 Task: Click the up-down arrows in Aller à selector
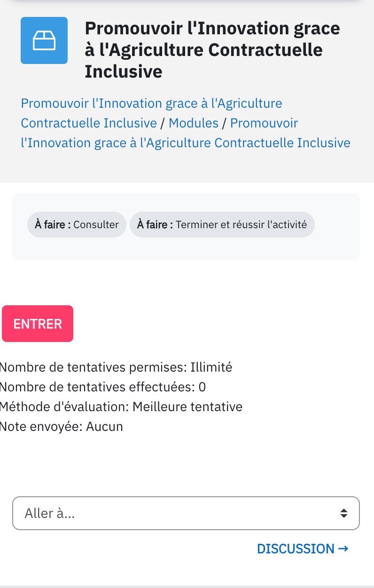click(344, 513)
